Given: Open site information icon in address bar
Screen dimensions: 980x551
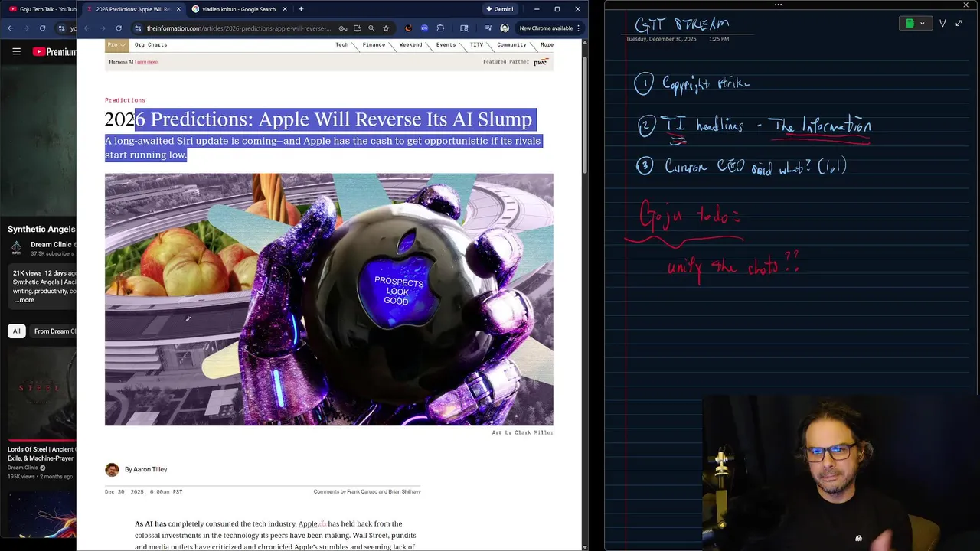Looking at the screenshot, I should [x=138, y=28].
